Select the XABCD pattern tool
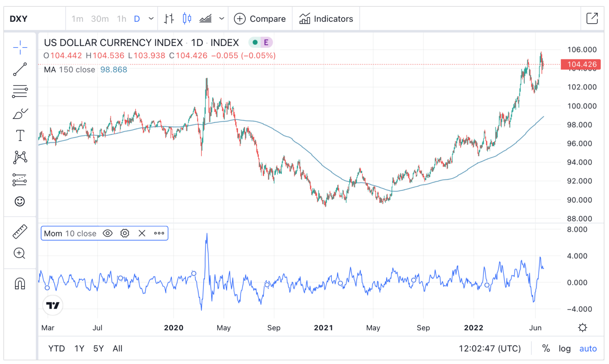Viewport: 609px width, 364px height. 19,157
